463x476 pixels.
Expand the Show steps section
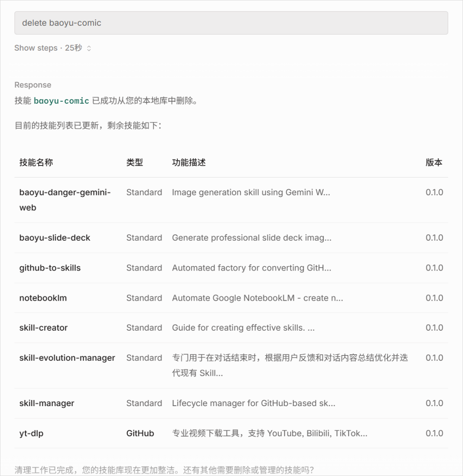click(35, 48)
